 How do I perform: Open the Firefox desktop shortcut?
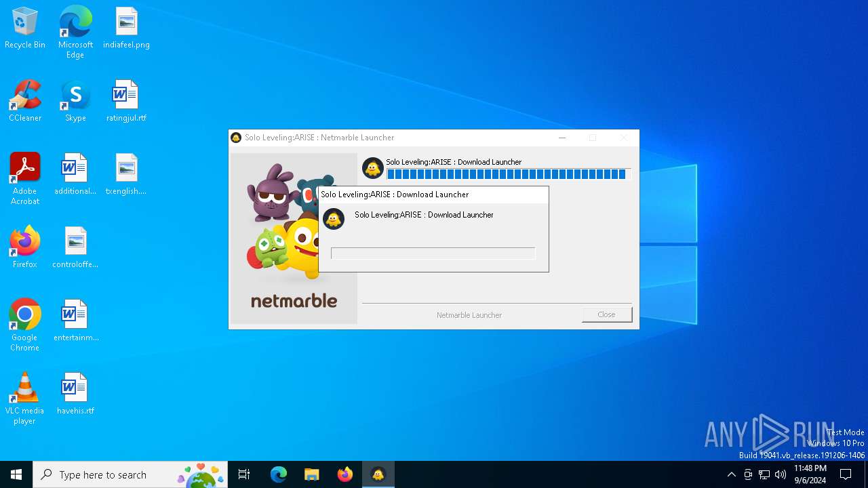pos(25,247)
